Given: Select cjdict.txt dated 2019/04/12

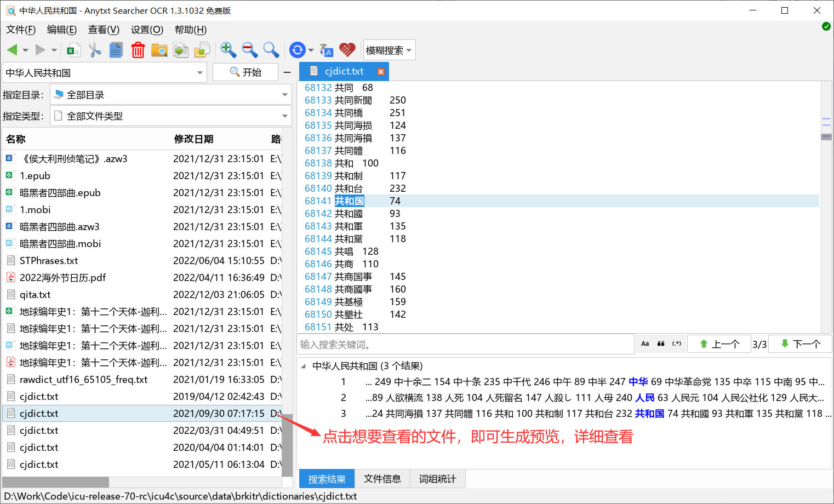Looking at the screenshot, I should pyautogui.click(x=142, y=397).
